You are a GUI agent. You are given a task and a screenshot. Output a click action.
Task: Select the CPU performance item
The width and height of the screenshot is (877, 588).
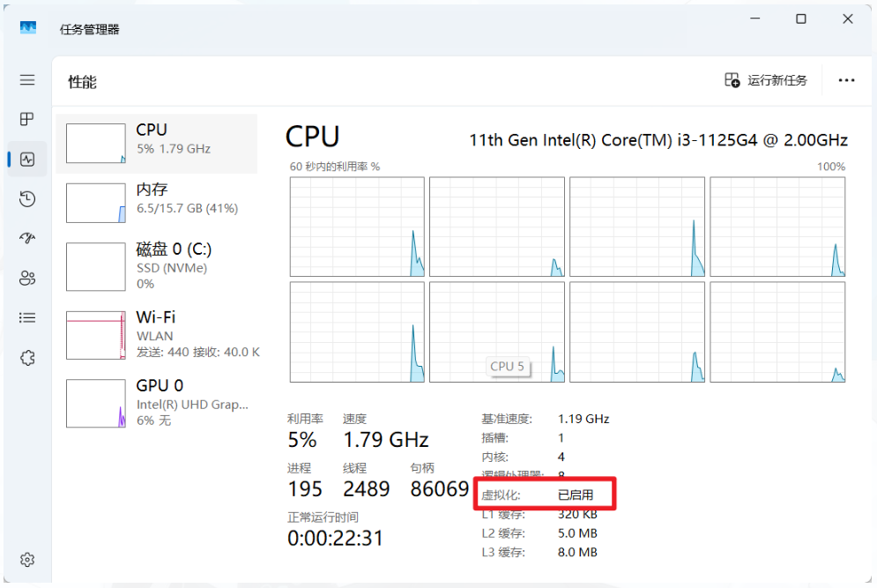(157, 144)
